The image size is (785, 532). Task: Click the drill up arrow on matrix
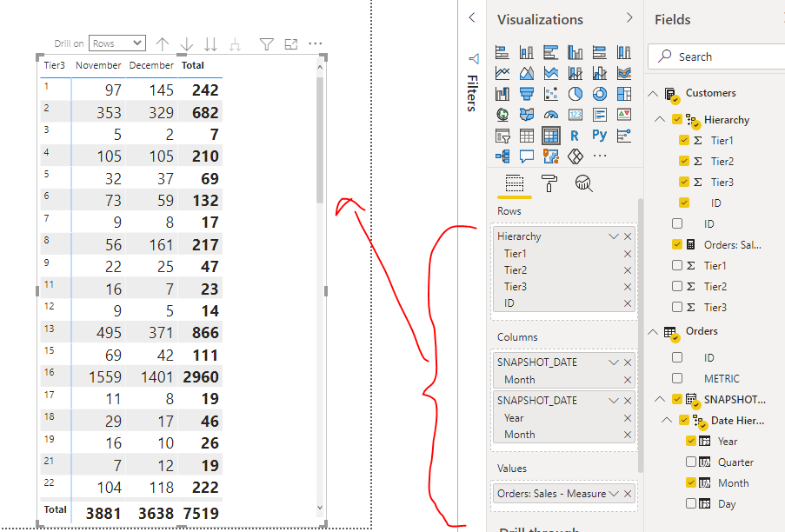[x=163, y=44]
